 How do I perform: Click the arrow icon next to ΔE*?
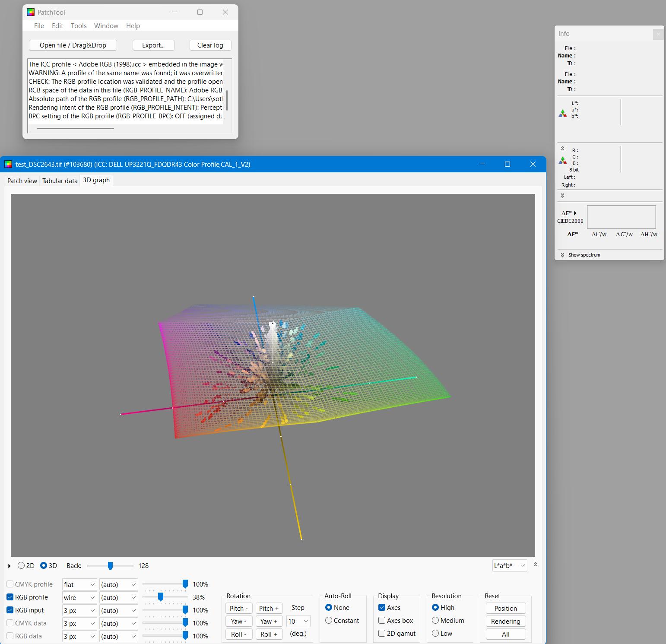click(575, 213)
